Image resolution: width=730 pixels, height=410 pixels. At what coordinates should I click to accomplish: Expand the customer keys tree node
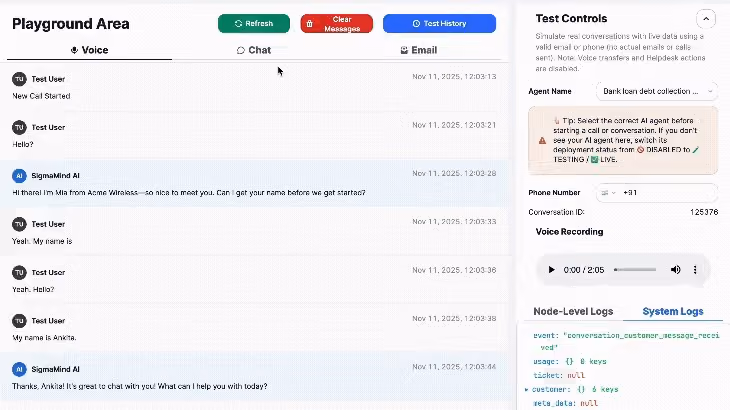pyautogui.click(x=527, y=390)
